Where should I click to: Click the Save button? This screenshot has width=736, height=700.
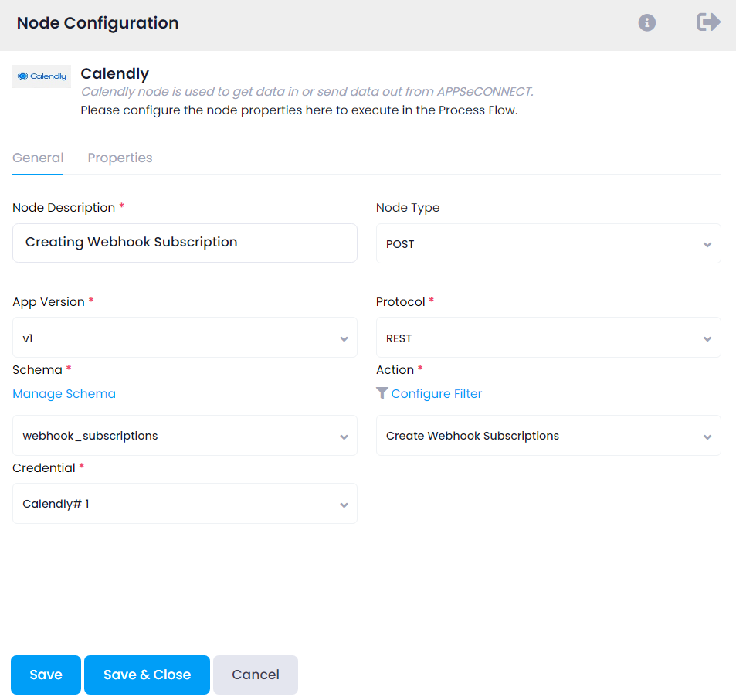point(45,675)
